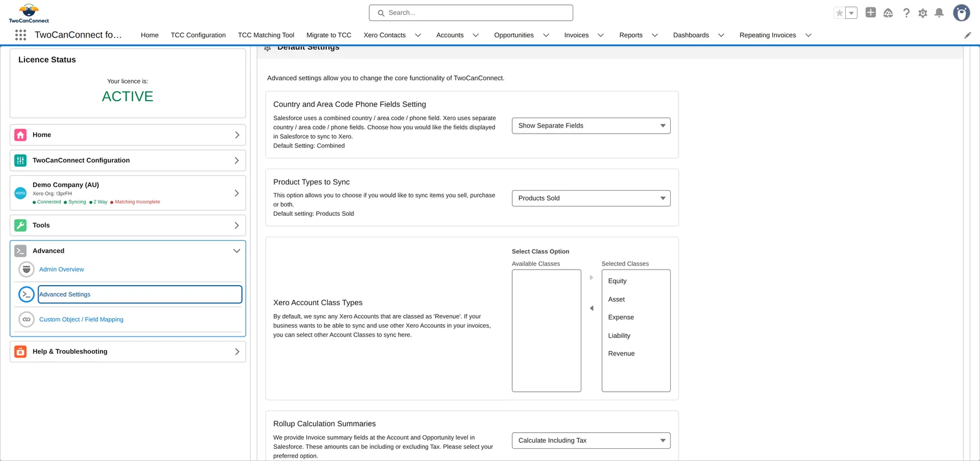This screenshot has height=461, width=980.
Task: Open the Xero Contacts tab dropdown chevron
Action: (418, 36)
